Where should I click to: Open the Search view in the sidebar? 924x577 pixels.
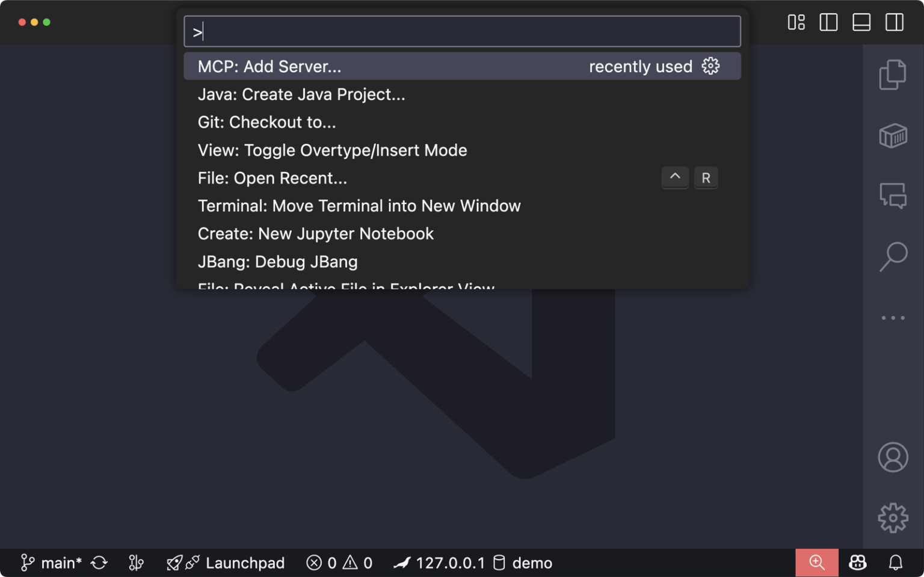(x=893, y=257)
